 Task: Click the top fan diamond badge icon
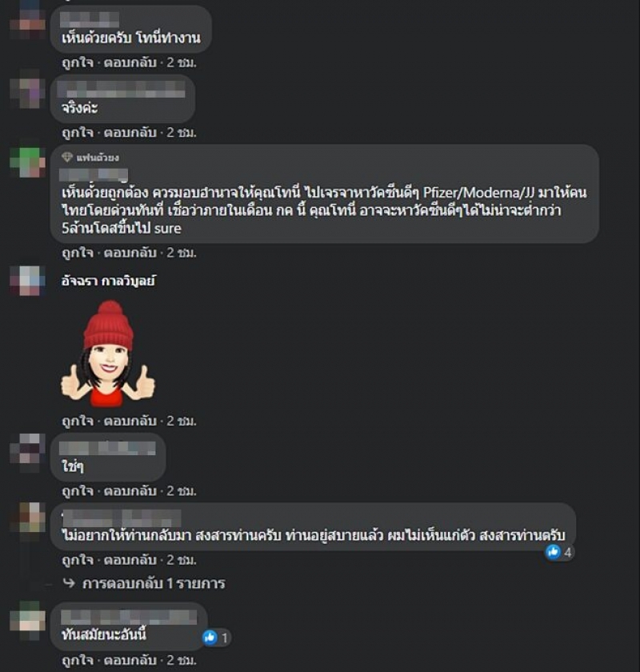click(67, 158)
